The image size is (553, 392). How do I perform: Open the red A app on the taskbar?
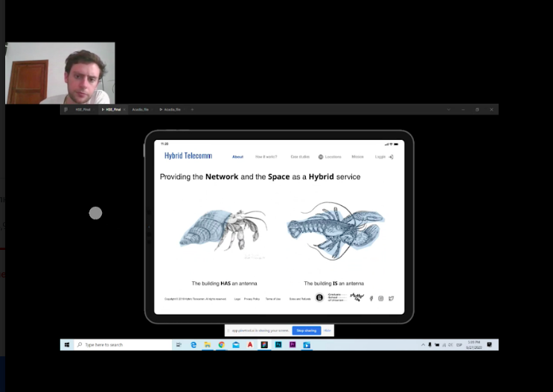(x=250, y=344)
